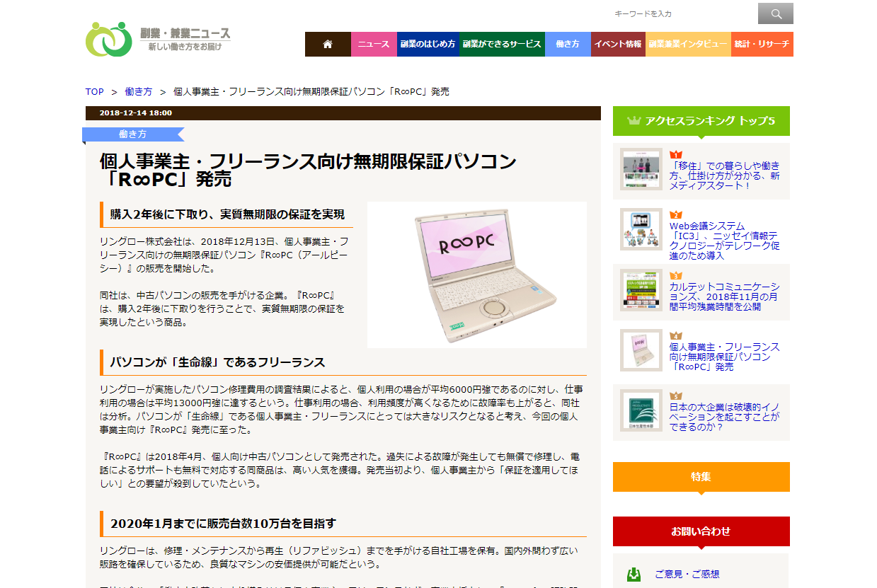Viewport: 877px width, 588px height.
Task: Click the 副業・兼業ニュース site logo
Action: pyautogui.click(x=159, y=39)
